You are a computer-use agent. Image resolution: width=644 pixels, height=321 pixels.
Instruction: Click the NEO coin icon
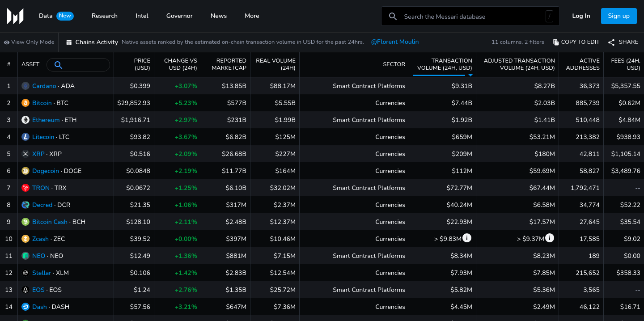tap(25, 256)
